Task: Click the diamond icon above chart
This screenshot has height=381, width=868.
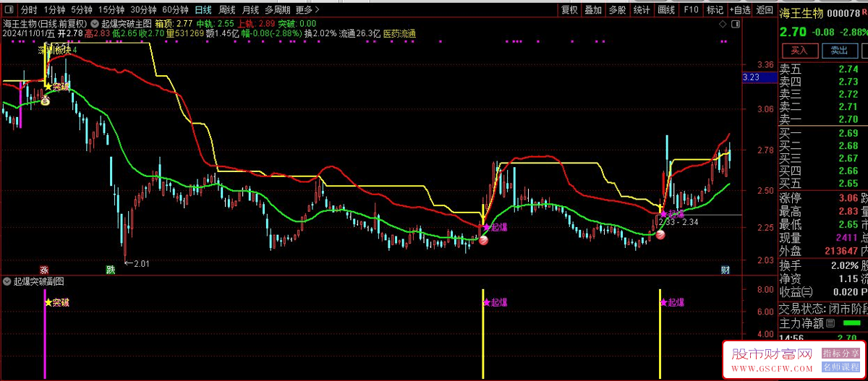Action: [723, 25]
